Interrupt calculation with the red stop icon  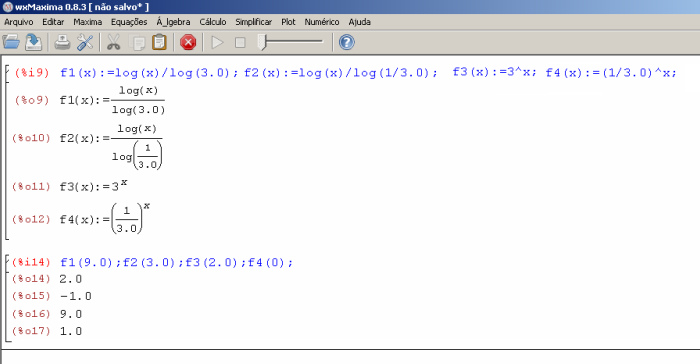(188, 42)
